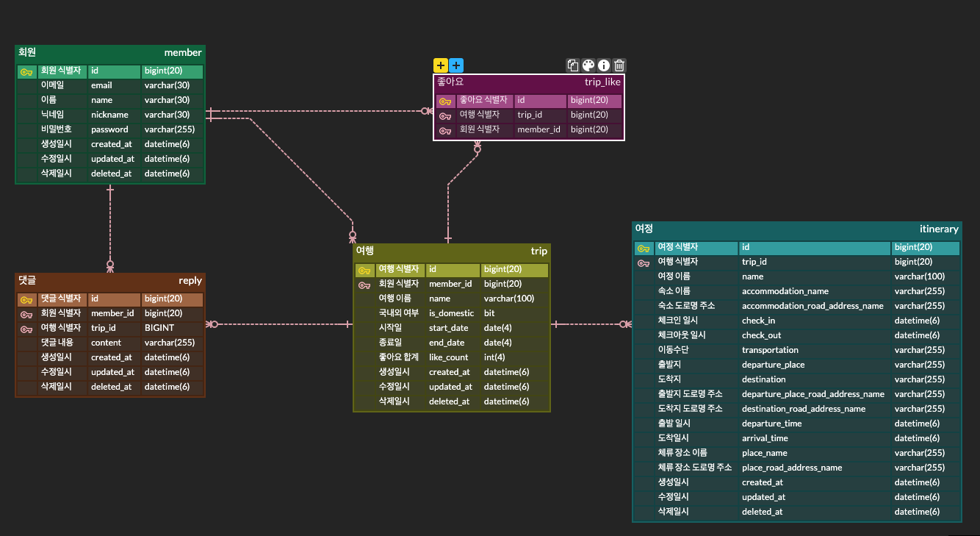Select the 'start_date' column in trip table
Screen dimensions: 980x536
coord(448,328)
